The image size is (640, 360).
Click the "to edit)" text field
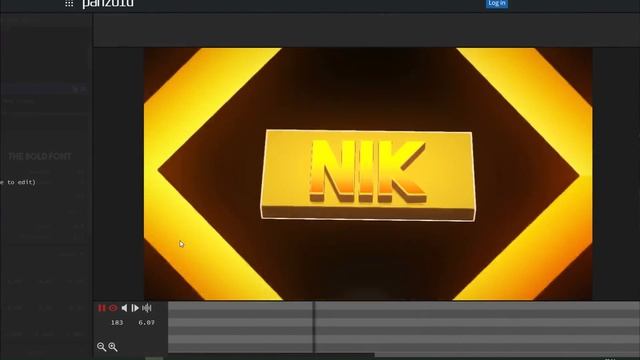point(18,182)
